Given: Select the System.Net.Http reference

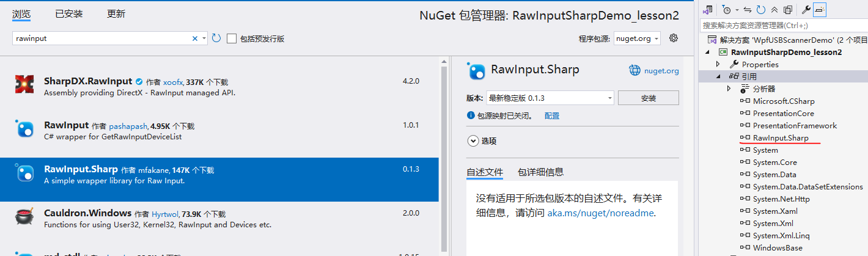Looking at the screenshot, I should (x=781, y=199).
